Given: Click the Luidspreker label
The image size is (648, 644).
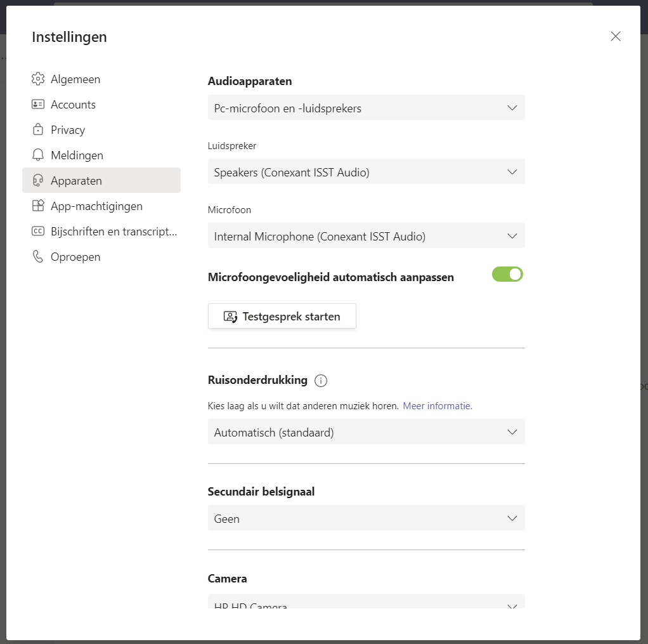Looking at the screenshot, I should tap(232, 145).
